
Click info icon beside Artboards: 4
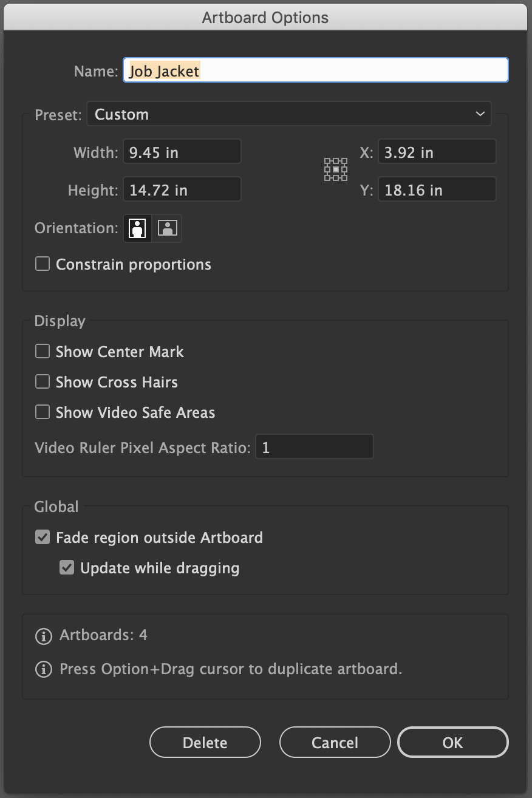pos(43,636)
